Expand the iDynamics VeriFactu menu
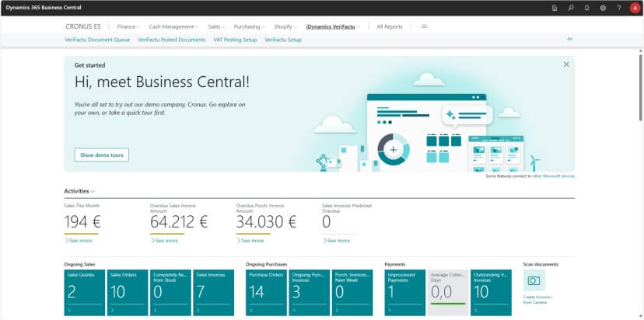This screenshot has height=320, width=644. [x=333, y=26]
